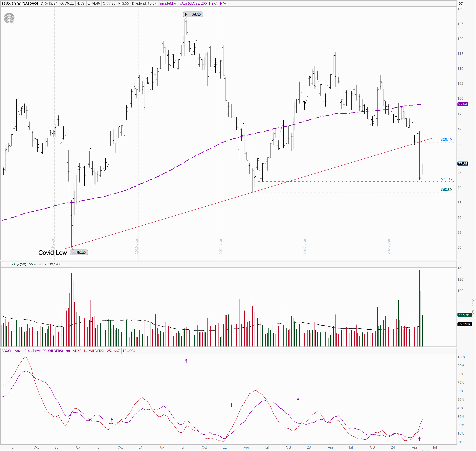Click the 2023 year vertical marker label
Image resolution: width=476 pixels, height=451 pixels.
389,246
